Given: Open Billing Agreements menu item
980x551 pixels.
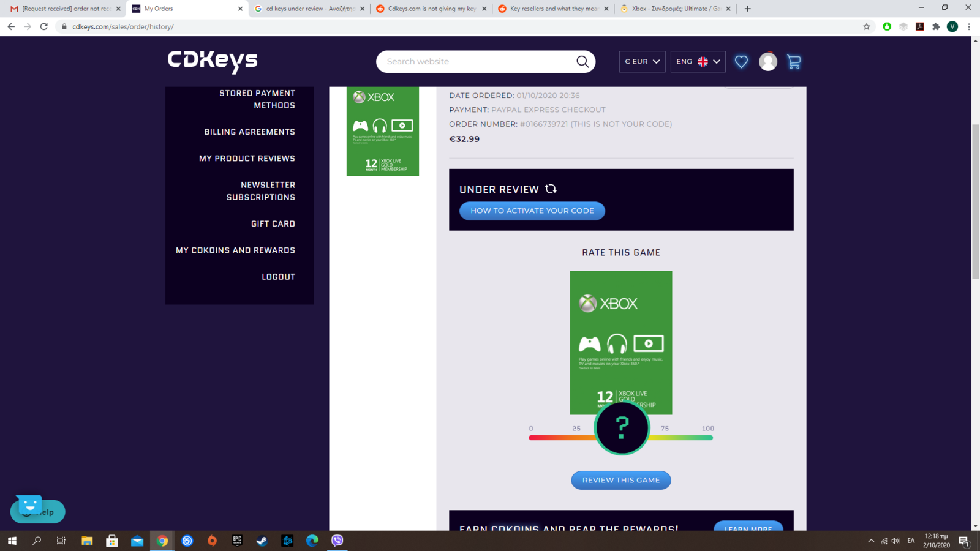Looking at the screenshot, I should 250,132.
